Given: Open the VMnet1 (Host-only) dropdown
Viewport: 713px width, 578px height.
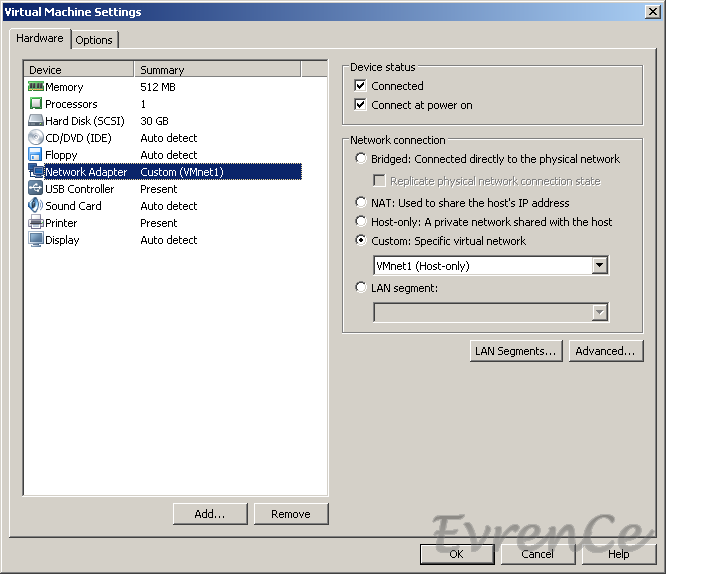Looking at the screenshot, I should coord(599,266).
